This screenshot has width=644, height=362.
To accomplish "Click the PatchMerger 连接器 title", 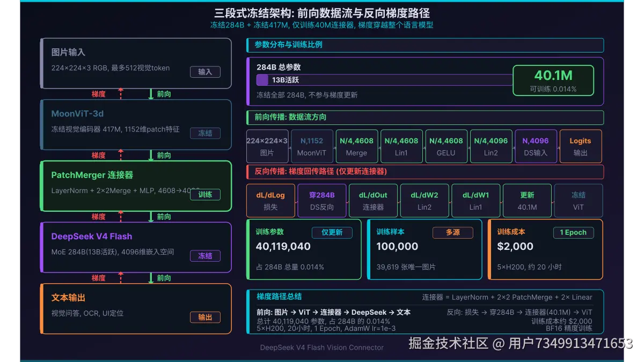I will (x=92, y=175).
